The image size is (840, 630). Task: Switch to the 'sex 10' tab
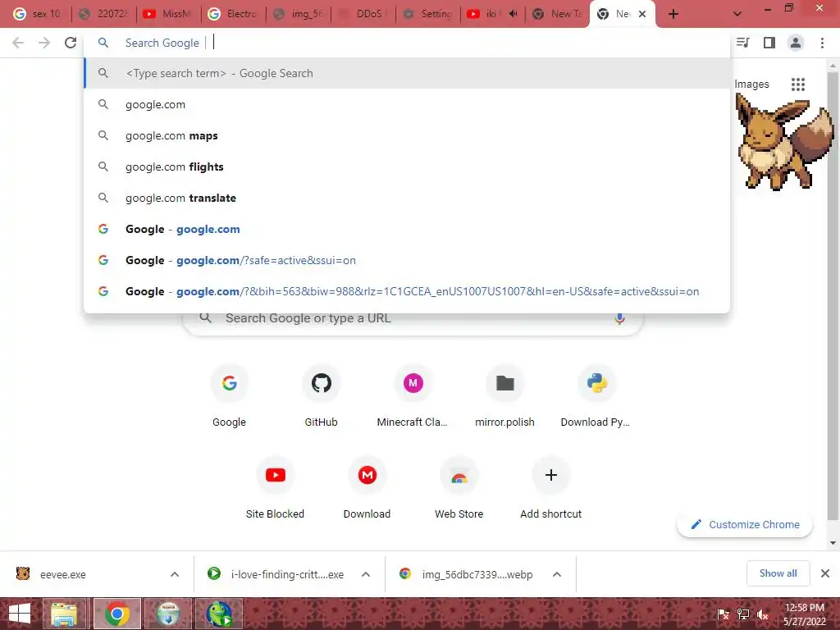click(38, 14)
